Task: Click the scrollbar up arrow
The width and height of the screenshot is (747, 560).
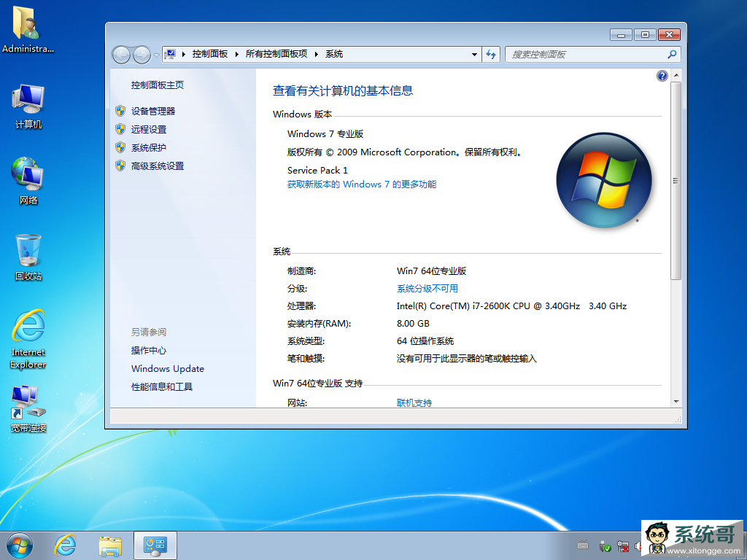Action: tap(676, 76)
